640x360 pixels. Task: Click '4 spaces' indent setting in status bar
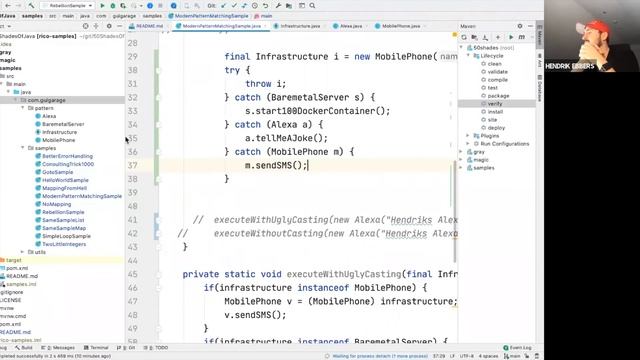[x=488, y=356]
